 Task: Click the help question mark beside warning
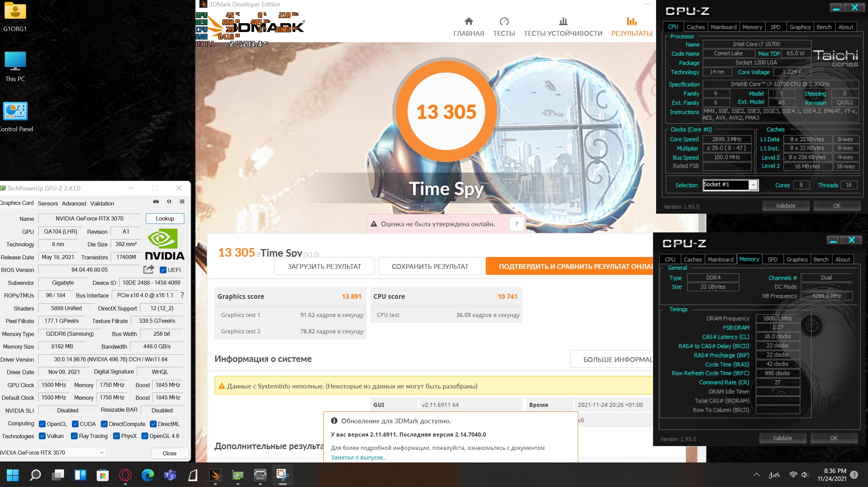[516, 224]
